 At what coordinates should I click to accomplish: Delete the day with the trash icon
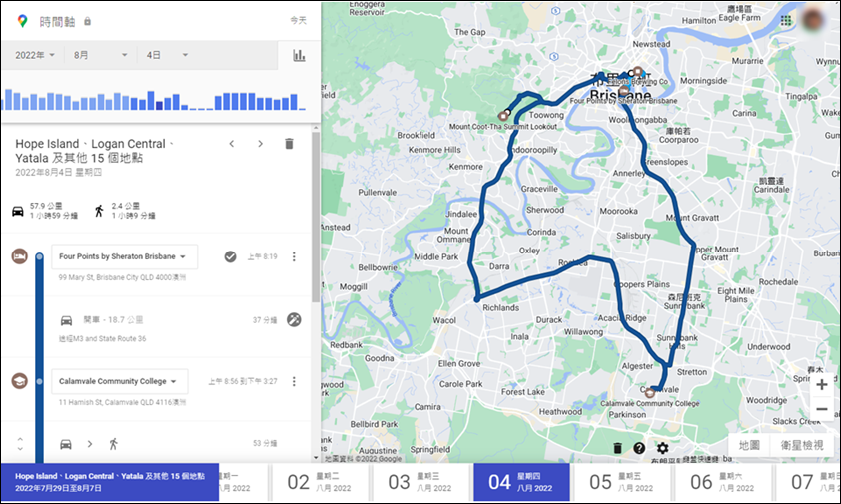tap(289, 143)
